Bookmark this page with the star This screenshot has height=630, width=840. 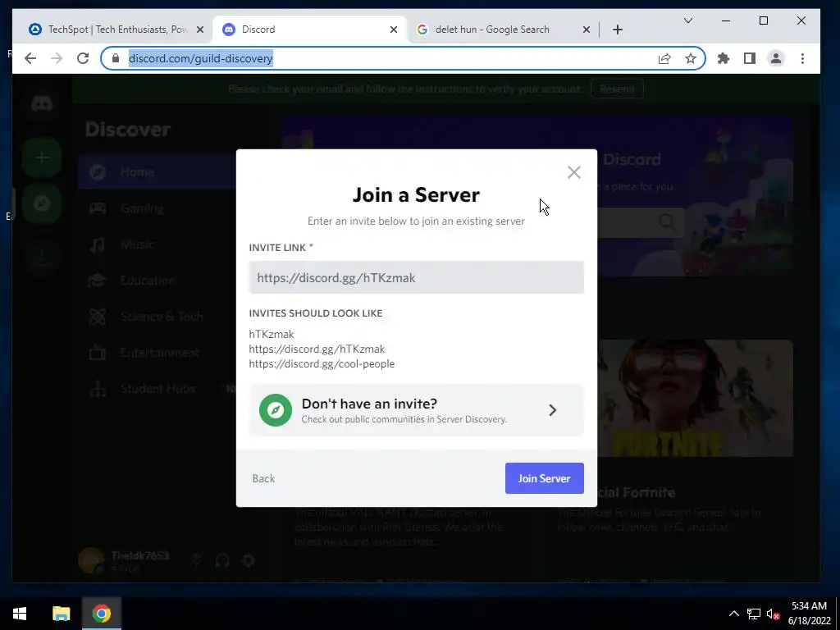coord(691,58)
